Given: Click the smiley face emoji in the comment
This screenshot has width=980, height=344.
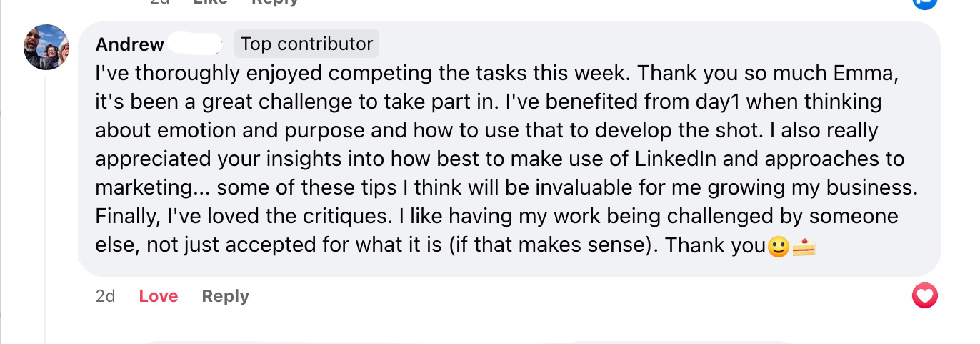Looking at the screenshot, I should coord(777,247).
